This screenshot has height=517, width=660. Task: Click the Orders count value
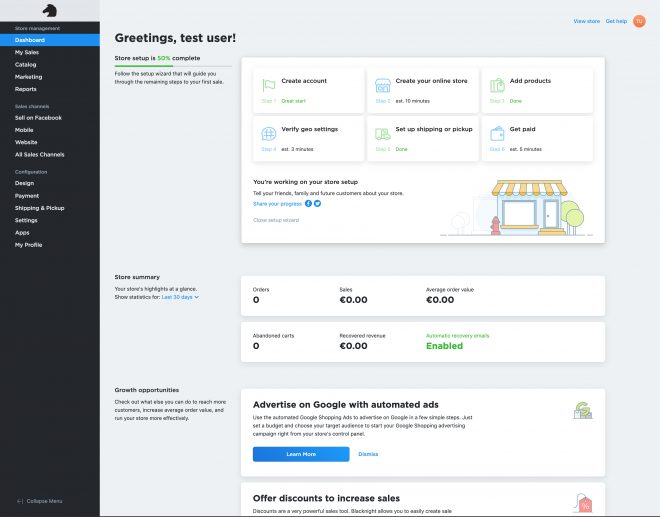click(x=256, y=300)
